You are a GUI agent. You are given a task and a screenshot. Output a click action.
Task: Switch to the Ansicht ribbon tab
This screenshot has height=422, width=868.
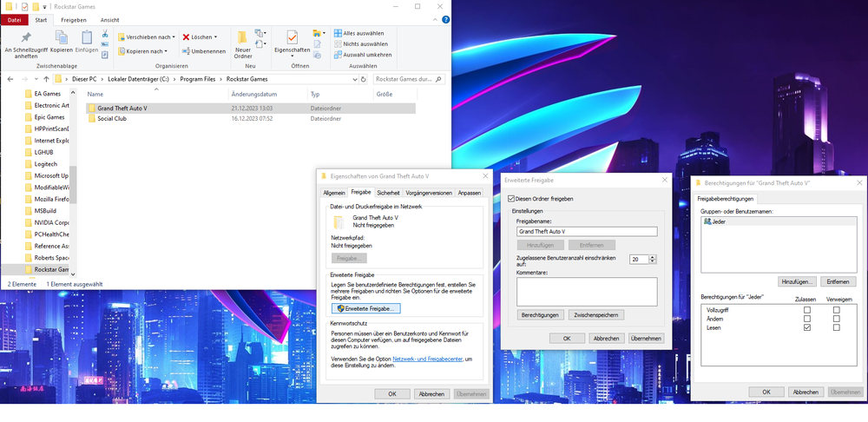pyautogui.click(x=109, y=20)
